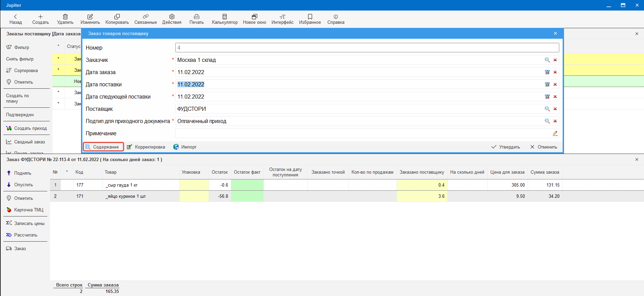Click the Печать printer icon
This screenshot has width=644, height=296.
click(197, 17)
